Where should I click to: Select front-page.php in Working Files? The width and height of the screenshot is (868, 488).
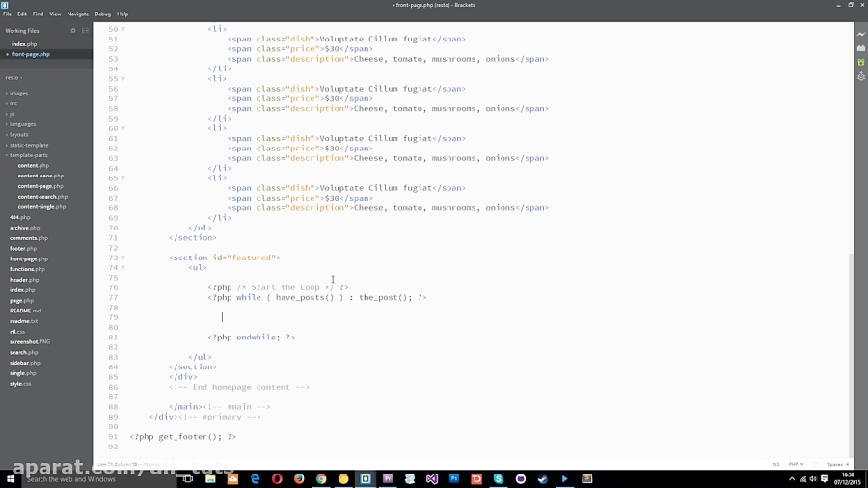pyautogui.click(x=31, y=54)
